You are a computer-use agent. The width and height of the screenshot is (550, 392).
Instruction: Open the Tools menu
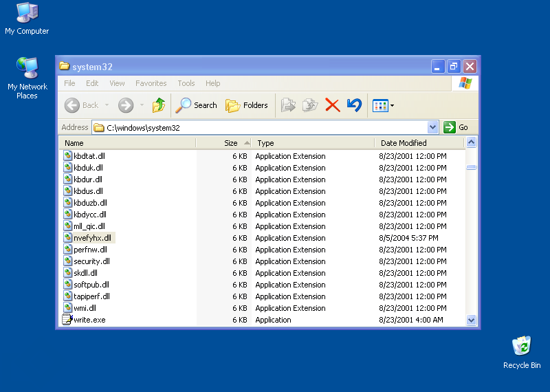click(x=186, y=83)
